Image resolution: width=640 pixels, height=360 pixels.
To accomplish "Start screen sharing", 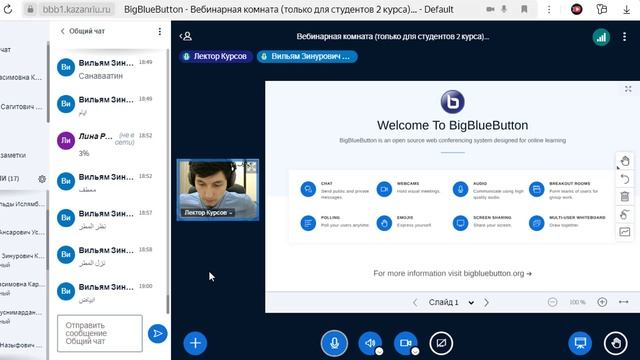I will tap(441, 343).
